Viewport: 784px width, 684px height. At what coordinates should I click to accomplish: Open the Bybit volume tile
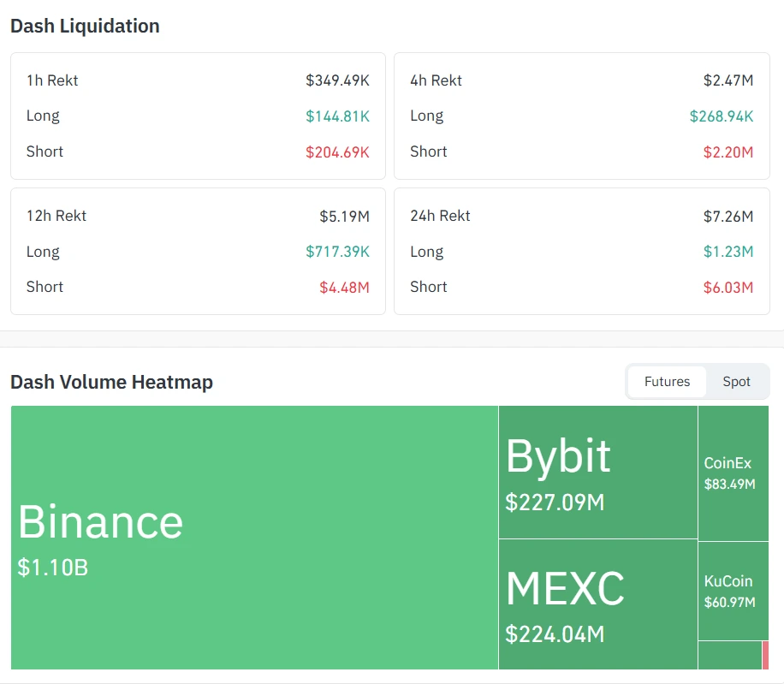point(597,472)
